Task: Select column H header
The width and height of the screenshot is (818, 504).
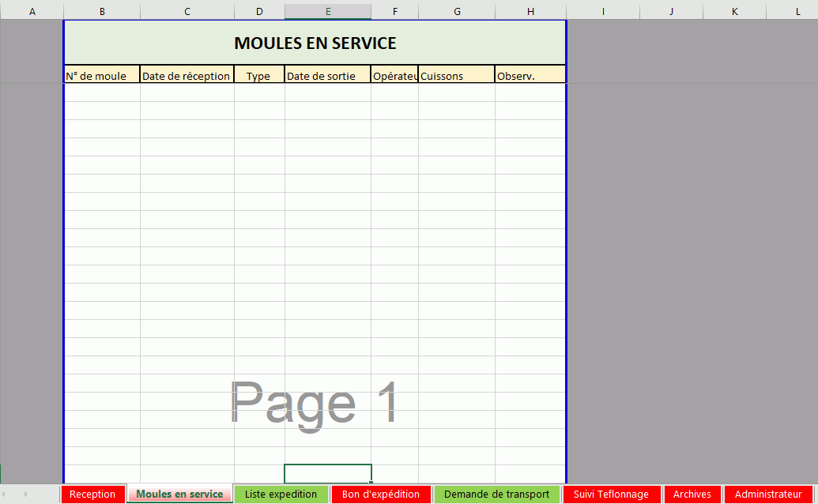Action: pyautogui.click(x=530, y=12)
